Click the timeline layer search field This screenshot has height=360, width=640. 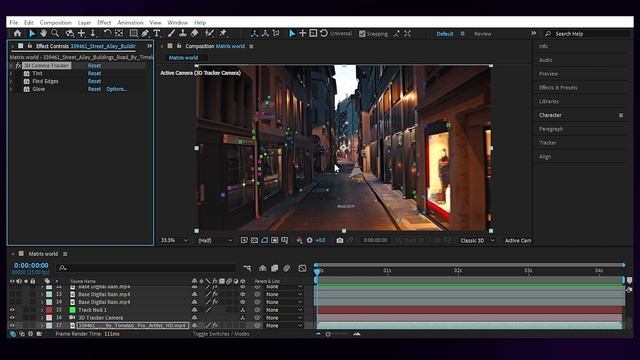coord(147,268)
